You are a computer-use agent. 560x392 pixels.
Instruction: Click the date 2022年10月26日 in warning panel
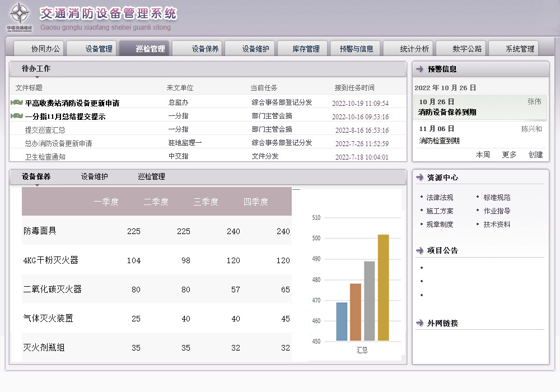pos(445,88)
